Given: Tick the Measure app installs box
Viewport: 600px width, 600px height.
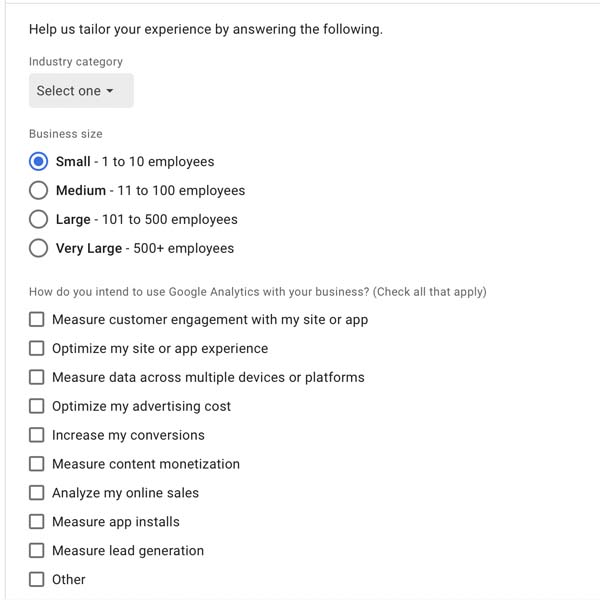Looking at the screenshot, I should coord(36,522).
